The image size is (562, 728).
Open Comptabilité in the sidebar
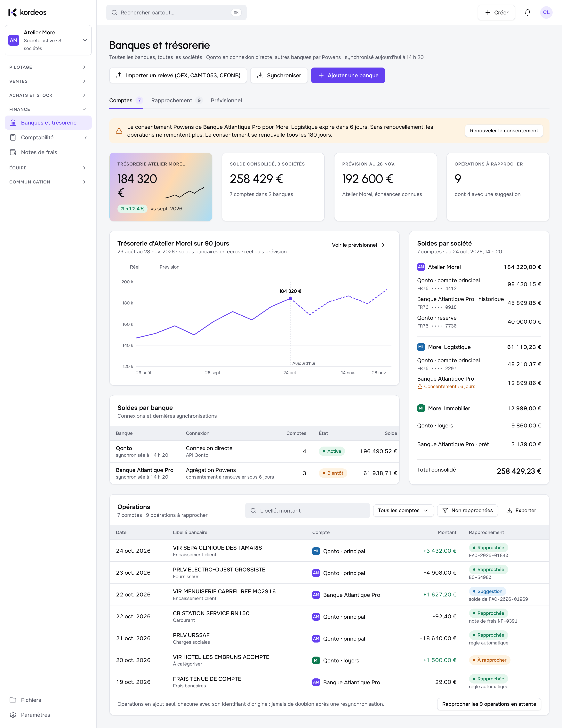point(48,137)
